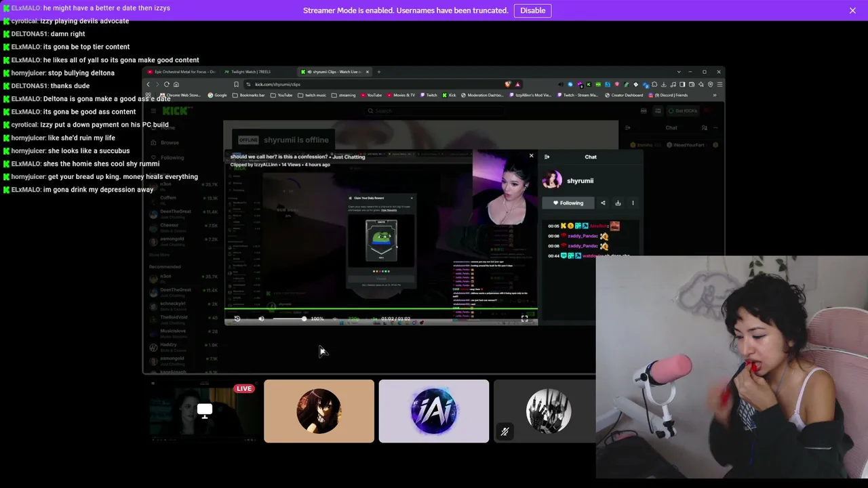Open the Google bookmark
The height and width of the screenshot is (488, 868).
pos(218,95)
